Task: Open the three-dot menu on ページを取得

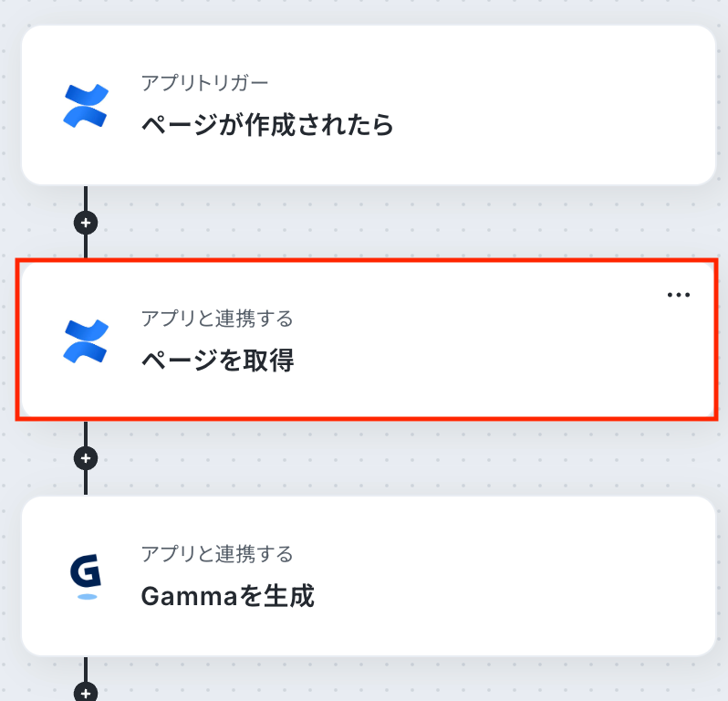Action: point(678,295)
